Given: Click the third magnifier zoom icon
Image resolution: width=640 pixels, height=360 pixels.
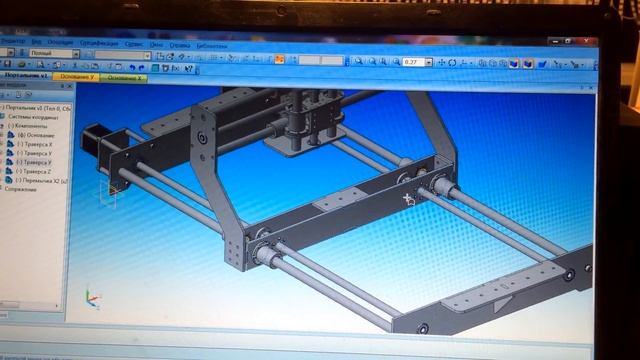Looking at the screenshot, I should pos(383,62).
